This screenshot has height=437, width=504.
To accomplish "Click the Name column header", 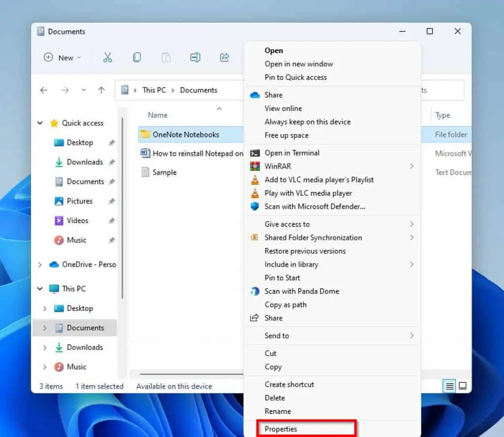I will pos(158,115).
